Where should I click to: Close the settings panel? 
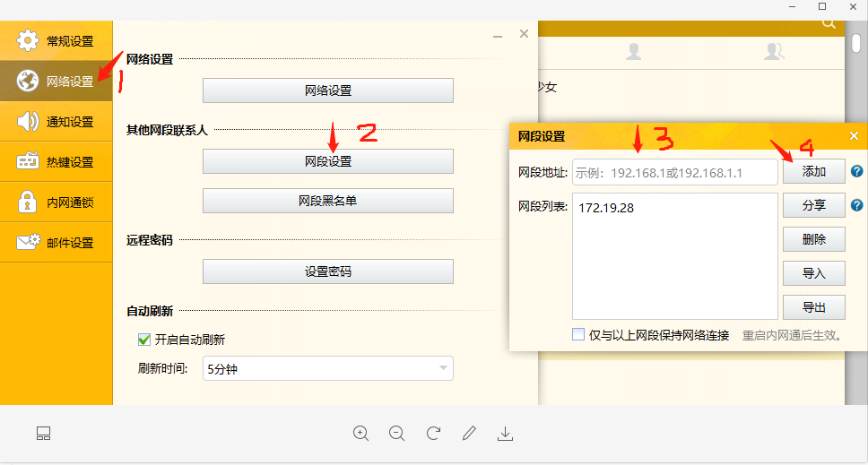coord(525,34)
